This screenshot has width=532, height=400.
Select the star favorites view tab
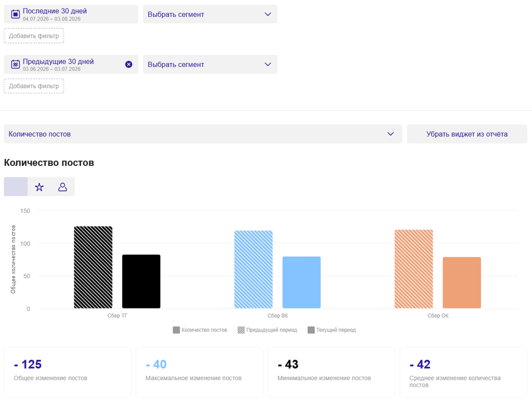39,187
